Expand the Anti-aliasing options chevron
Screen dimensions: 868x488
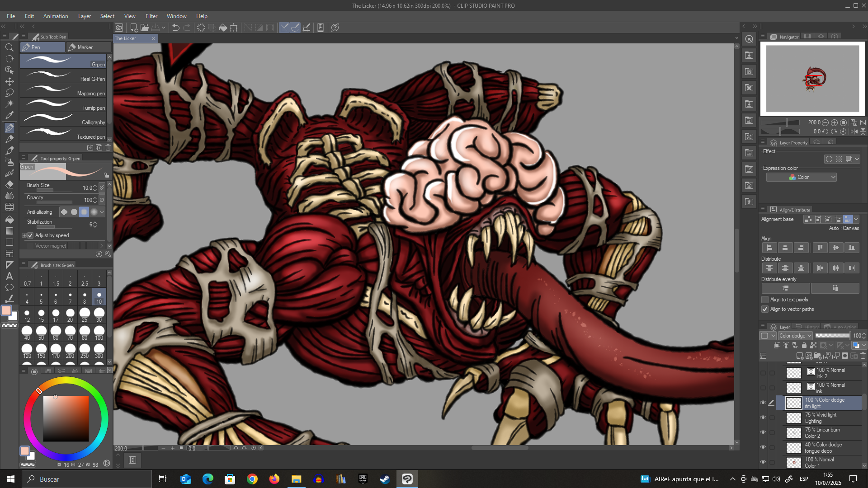102,212
